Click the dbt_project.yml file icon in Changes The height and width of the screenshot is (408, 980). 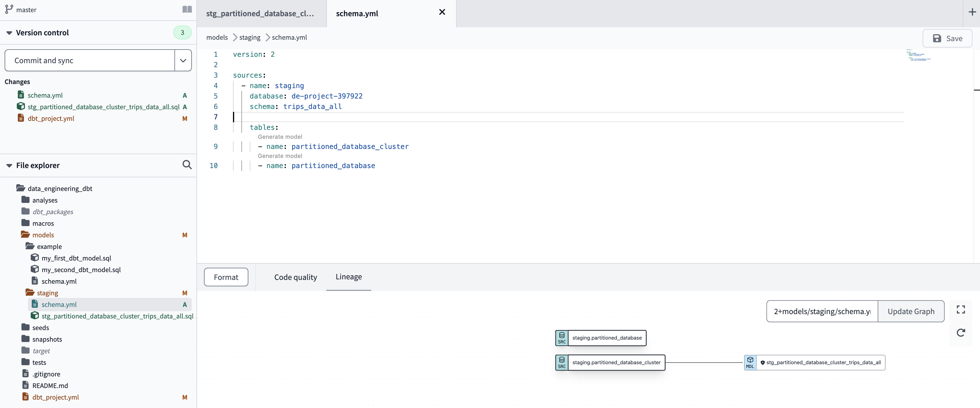[21, 118]
